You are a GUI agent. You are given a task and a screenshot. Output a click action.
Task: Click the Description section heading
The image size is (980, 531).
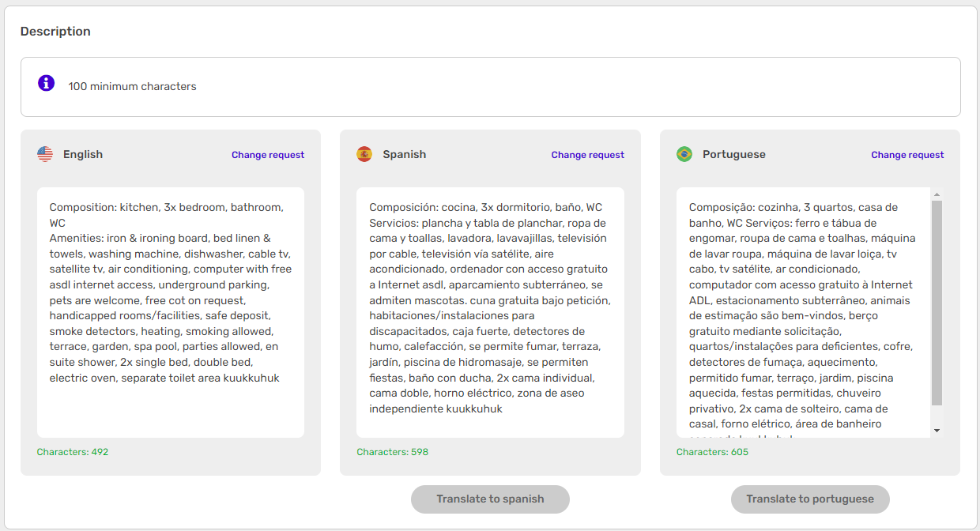click(x=55, y=32)
